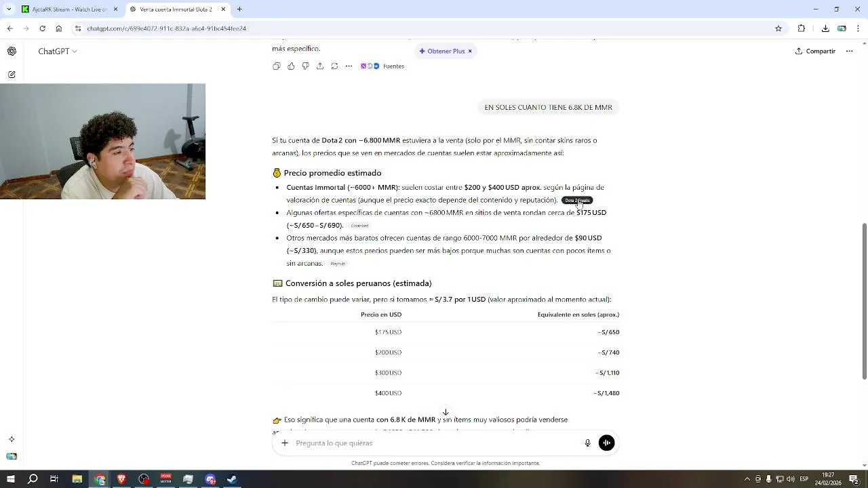Click the page vertical scrollbar
Viewport: 868px width, 488px height.
(x=864, y=302)
